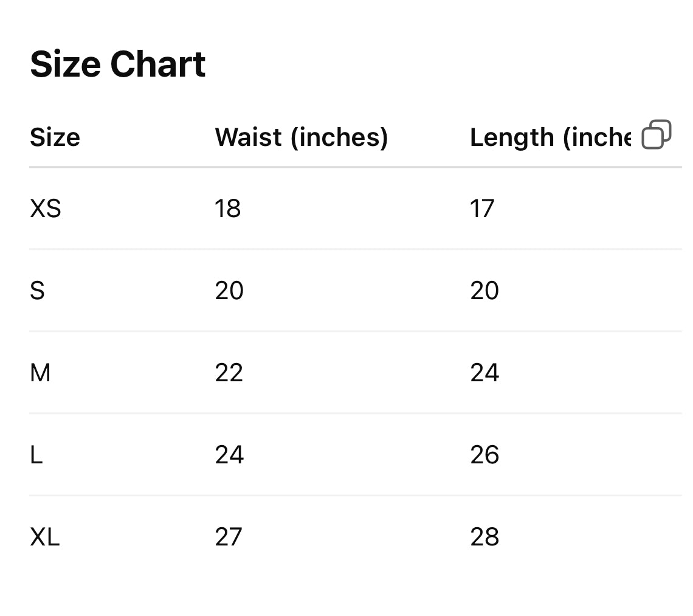Click waist value 24 in L row
Image resolution: width=693 pixels, height=616 pixels.
coord(229,455)
